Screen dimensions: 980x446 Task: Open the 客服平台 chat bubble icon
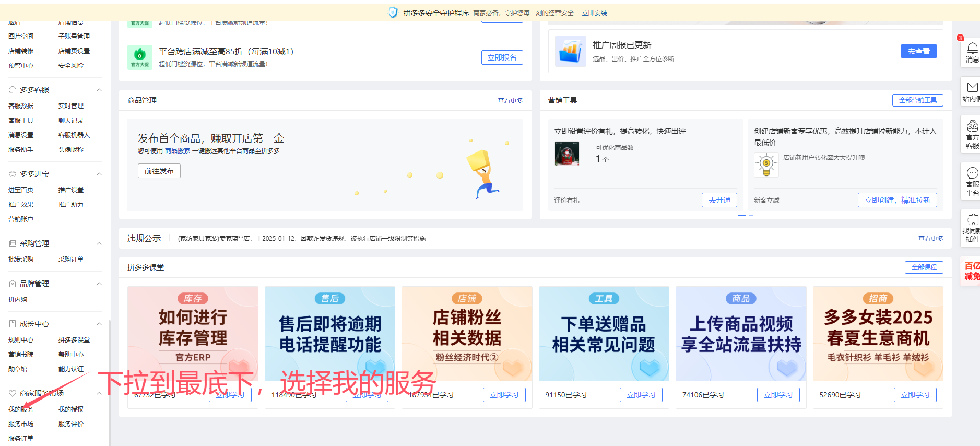pyautogui.click(x=972, y=173)
